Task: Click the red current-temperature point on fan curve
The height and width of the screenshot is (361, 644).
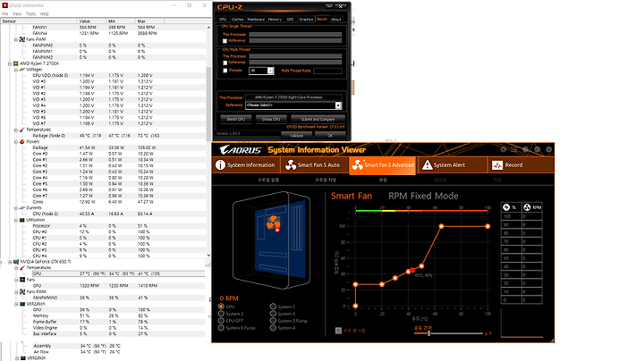Action: tap(412, 270)
